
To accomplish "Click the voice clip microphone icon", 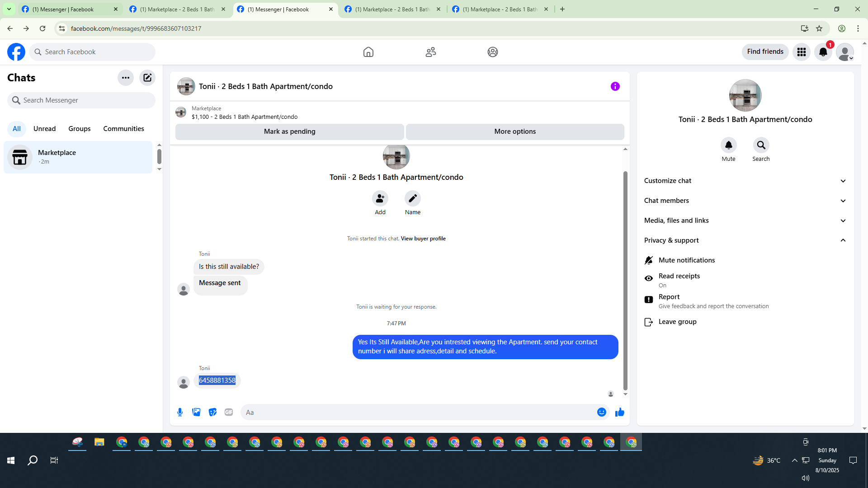I will click(180, 412).
